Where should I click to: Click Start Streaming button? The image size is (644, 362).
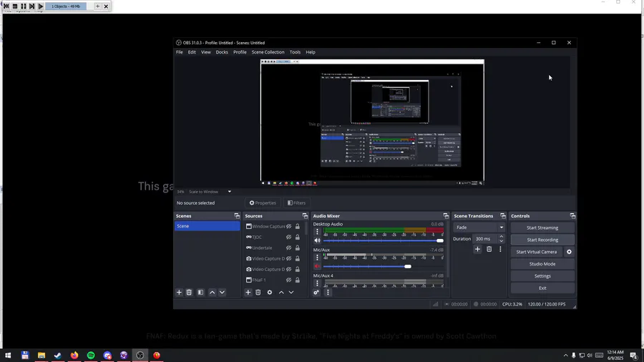[x=542, y=228]
